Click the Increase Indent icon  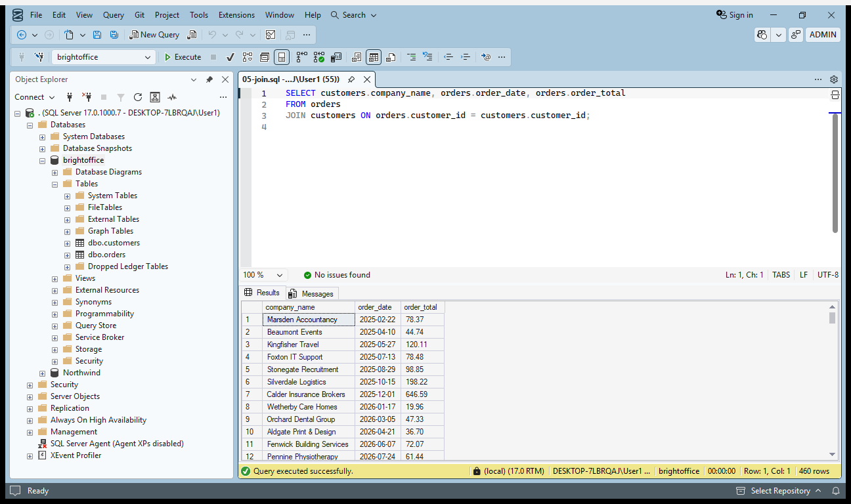pos(465,57)
